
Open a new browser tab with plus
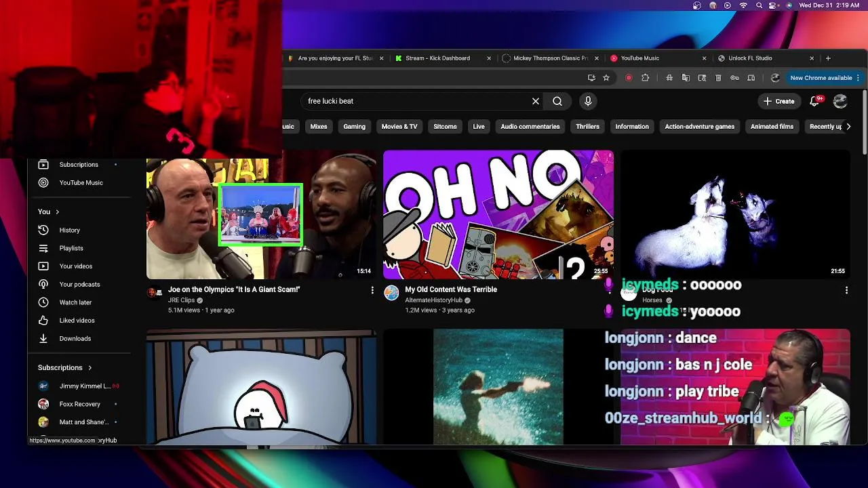click(828, 58)
